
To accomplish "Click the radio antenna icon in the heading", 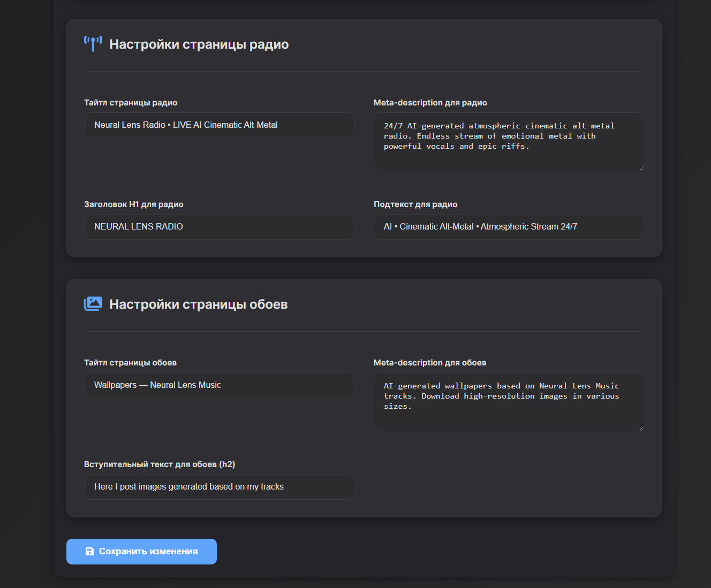I will tap(93, 44).
